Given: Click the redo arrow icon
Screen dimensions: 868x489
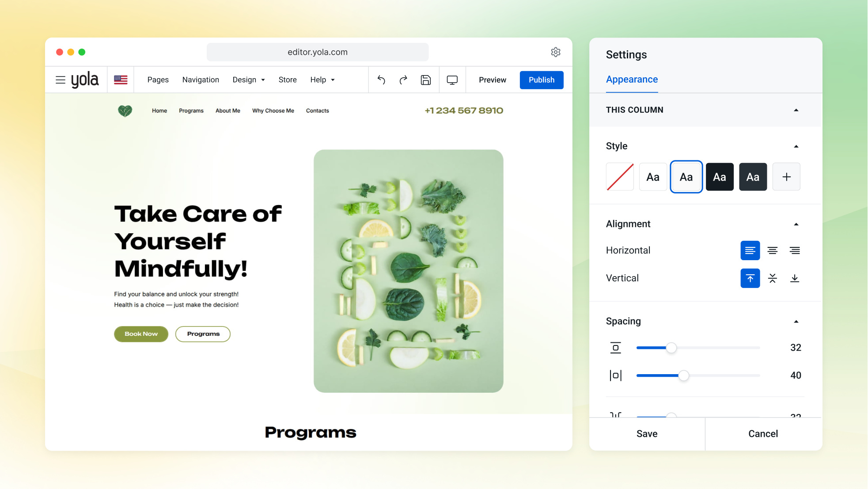Looking at the screenshot, I should 403,80.
